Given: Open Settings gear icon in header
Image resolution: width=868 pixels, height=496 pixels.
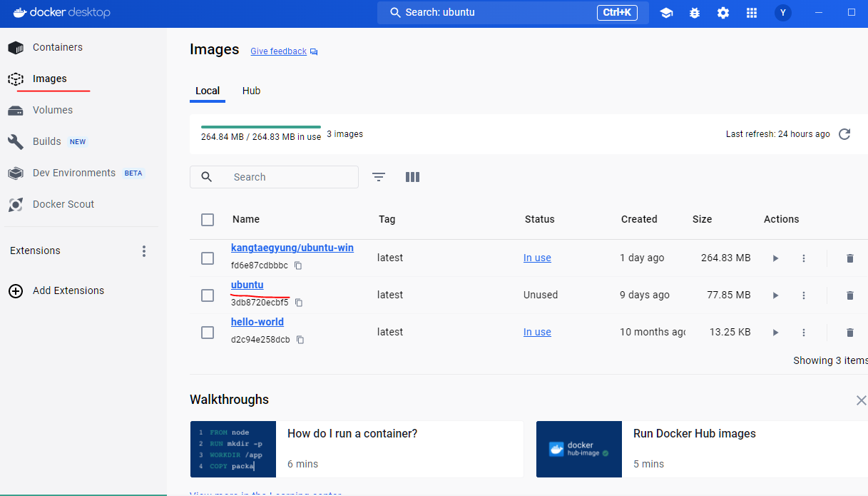Looking at the screenshot, I should 723,13.
